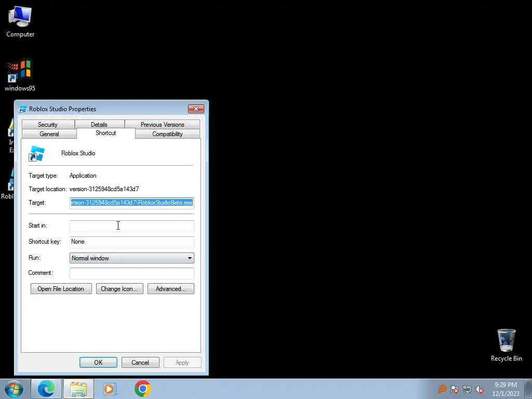The width and height of the screenshot is (532, 399).
Task: Launch Google Chrome from the taskbar
Action: [x=142, y=389]
